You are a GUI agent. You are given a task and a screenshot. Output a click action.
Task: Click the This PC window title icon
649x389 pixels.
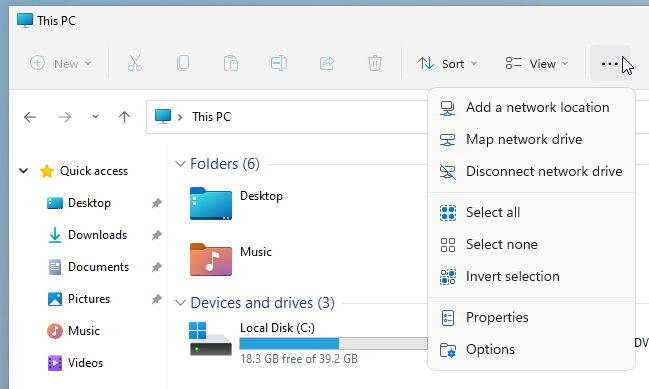click(25, 20)
